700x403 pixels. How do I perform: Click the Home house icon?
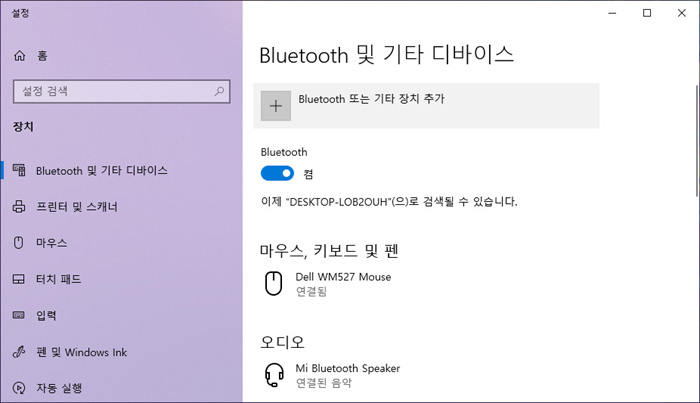(19, 56)
